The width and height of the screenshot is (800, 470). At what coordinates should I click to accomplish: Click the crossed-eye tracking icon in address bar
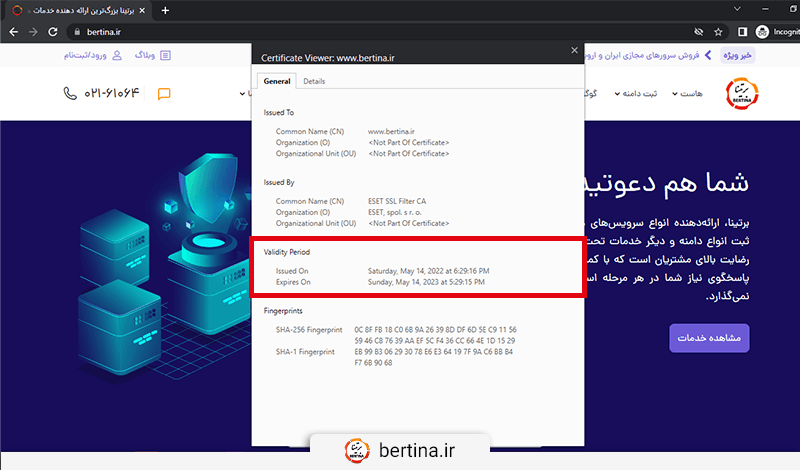pyautogui.click(x=698, y=32)
